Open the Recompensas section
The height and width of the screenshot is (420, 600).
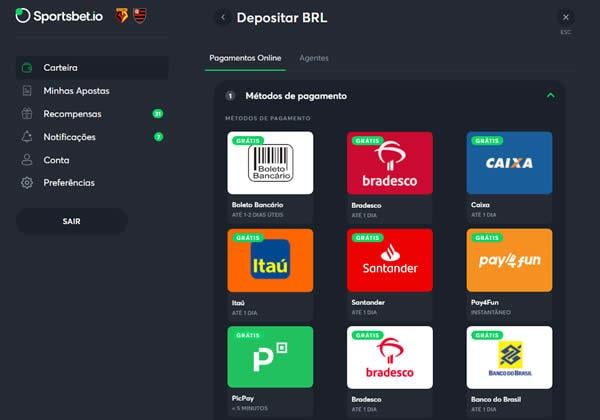(x=92, y=114)
